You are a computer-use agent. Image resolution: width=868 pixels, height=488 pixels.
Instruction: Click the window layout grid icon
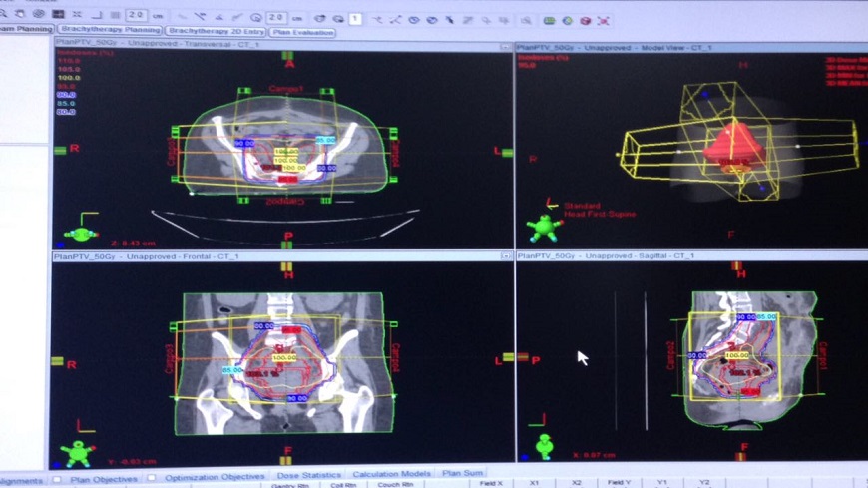coord(58,14)
